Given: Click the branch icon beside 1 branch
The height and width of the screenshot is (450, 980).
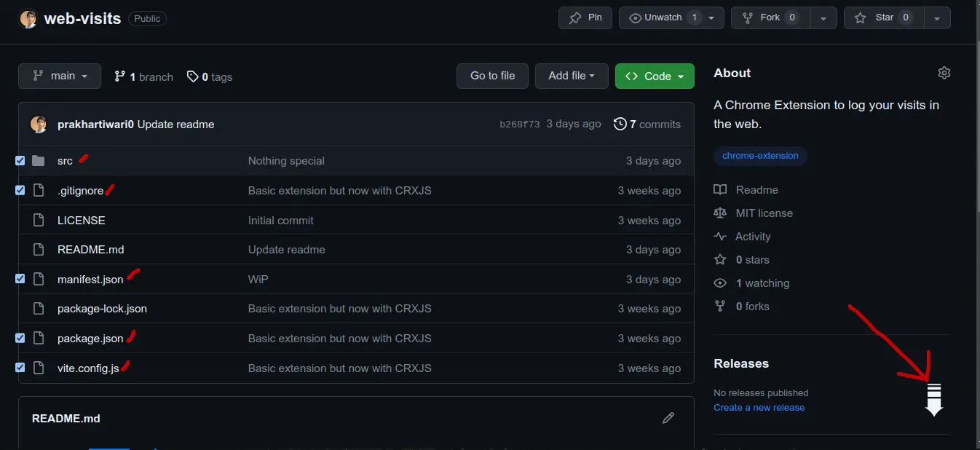Looking at the screenshot, I should tap(119, 76).
